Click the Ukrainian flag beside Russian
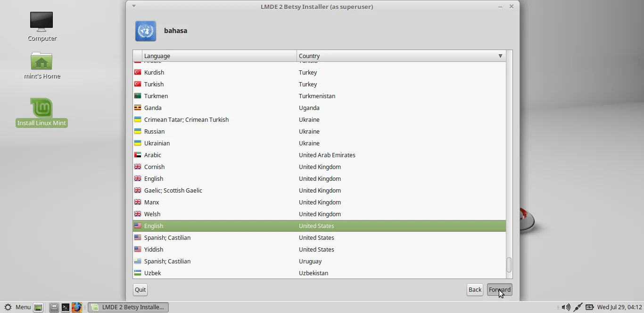 [137, 131]
